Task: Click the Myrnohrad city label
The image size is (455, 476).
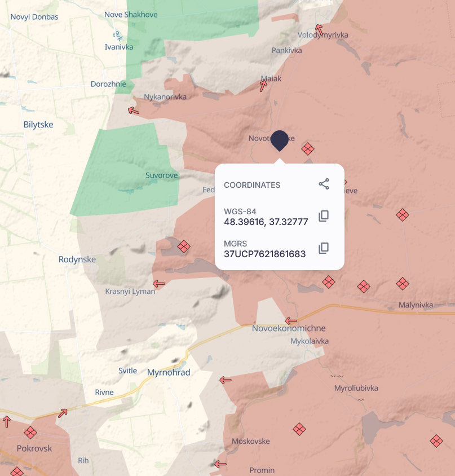Action: 169,372
